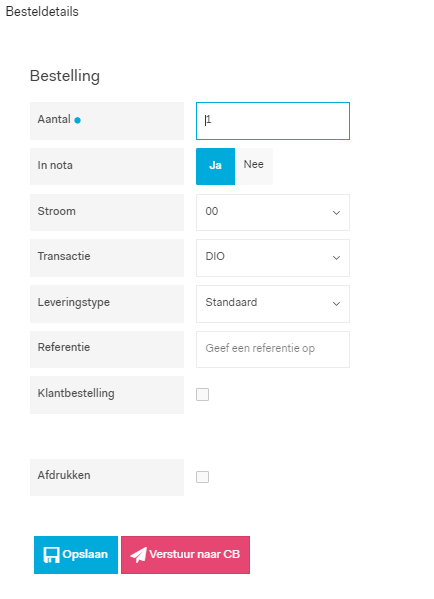Click the paper plane send icon
The height and width of the screenshot is (599, 434).
tap(138, 555)
